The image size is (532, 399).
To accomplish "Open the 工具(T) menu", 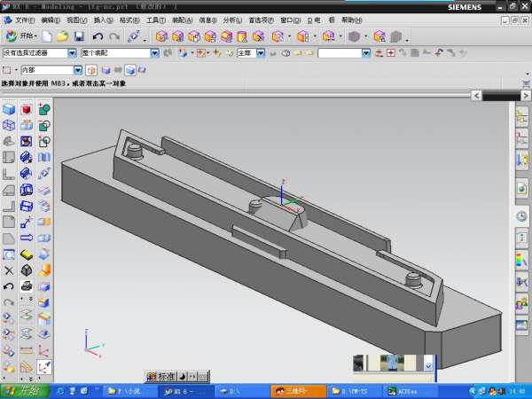I will tap(156, 20).
